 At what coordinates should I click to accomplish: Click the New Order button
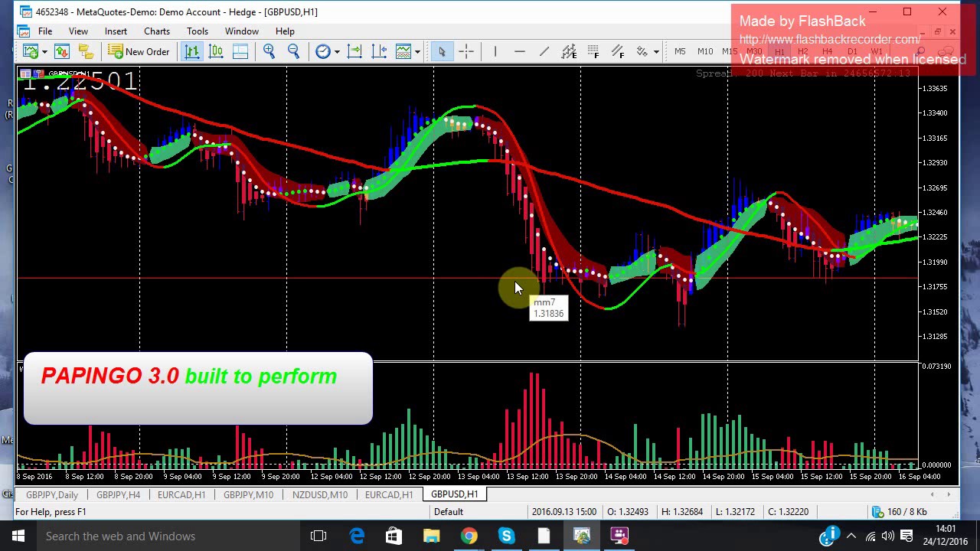[x=139, y=51]
